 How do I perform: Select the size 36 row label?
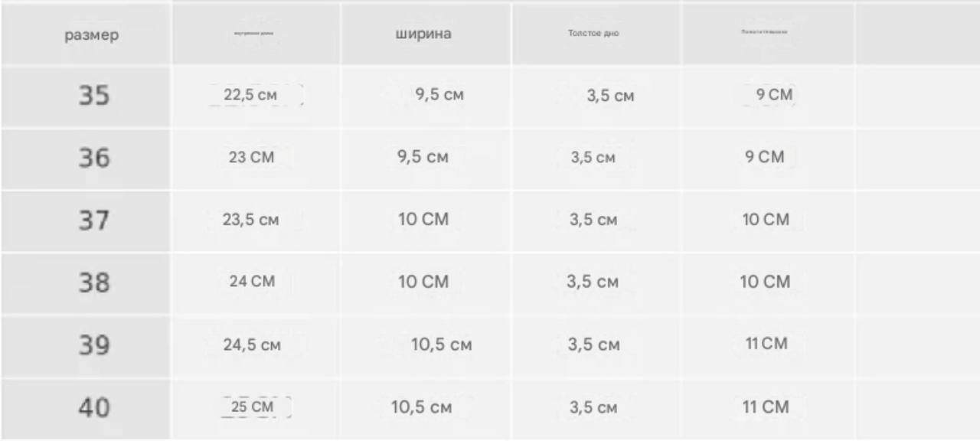94,158
